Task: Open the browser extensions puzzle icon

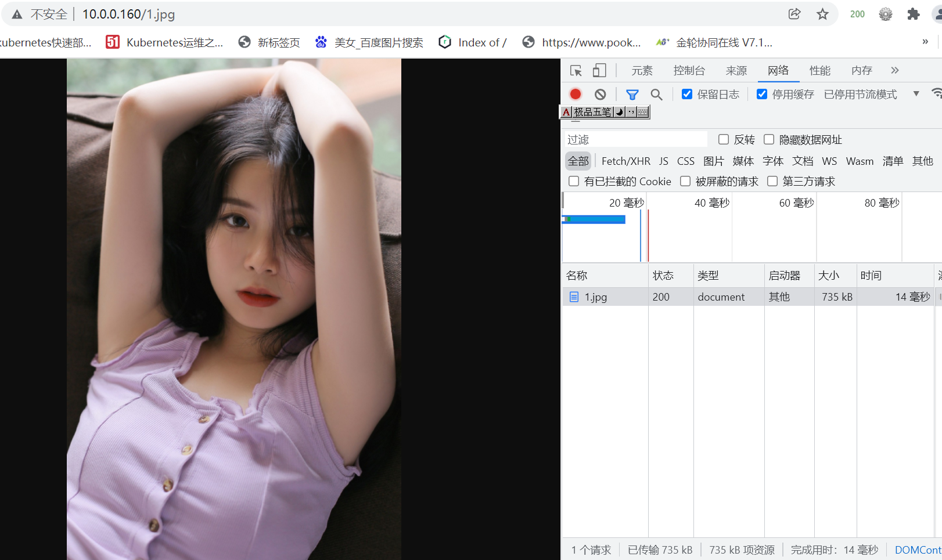Action: click(x=913, y=14)
